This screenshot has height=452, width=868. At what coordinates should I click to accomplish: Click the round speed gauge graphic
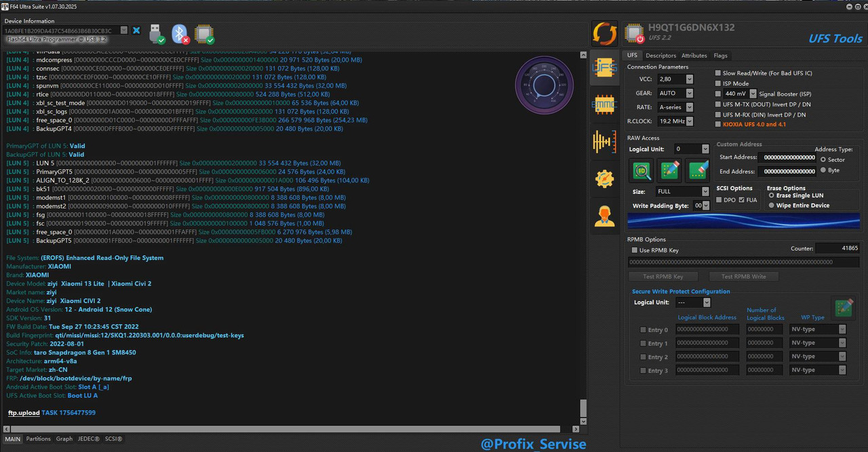pos(546,85)
